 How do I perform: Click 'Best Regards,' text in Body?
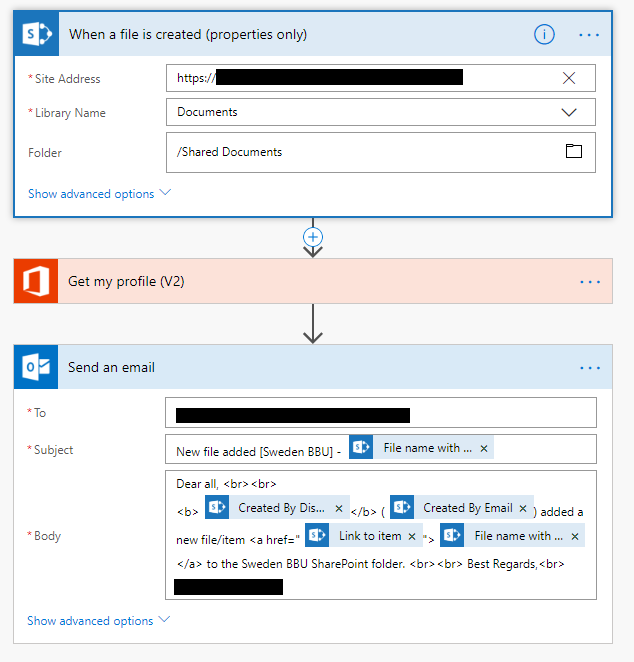502,564
